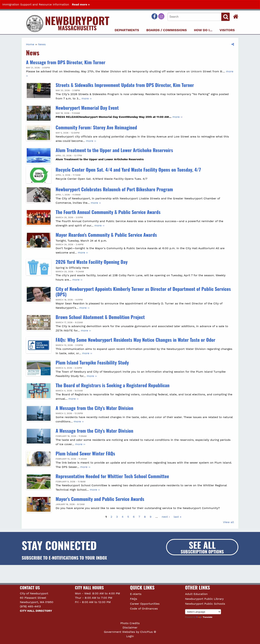Click the Streets & Sidewalks article thumbnail

(x=38, y=91)
